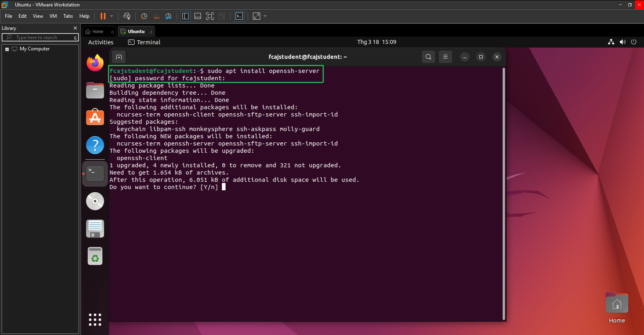This screenshot has width=644, height=335.
Task: Minimize the terminal window
Action: pos(465,57)
